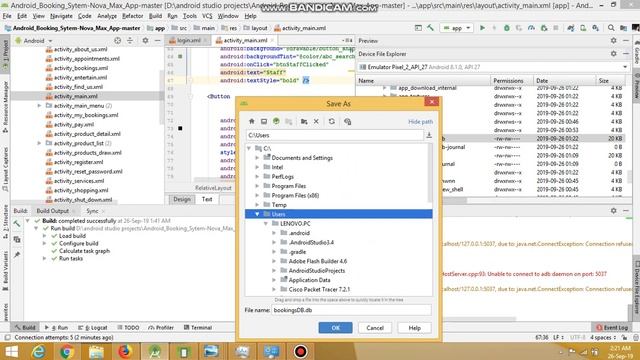Select the Temp folder in the tree
The width and height of the screenshot is (640, 360).
click(279, 204)
